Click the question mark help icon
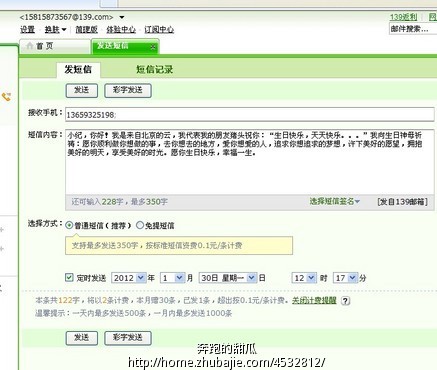Screen dimensions: 437x370 pos(345,301)
